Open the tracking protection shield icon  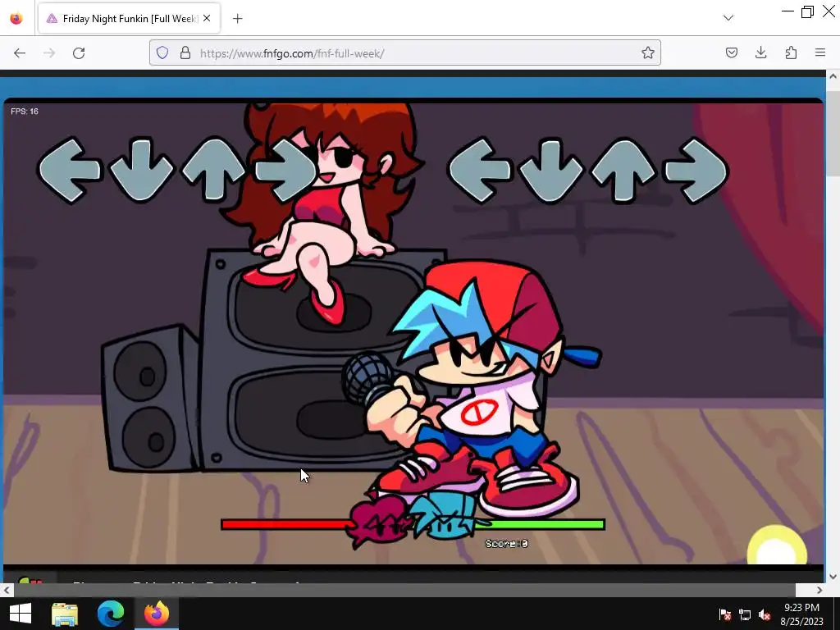(162, 53)
